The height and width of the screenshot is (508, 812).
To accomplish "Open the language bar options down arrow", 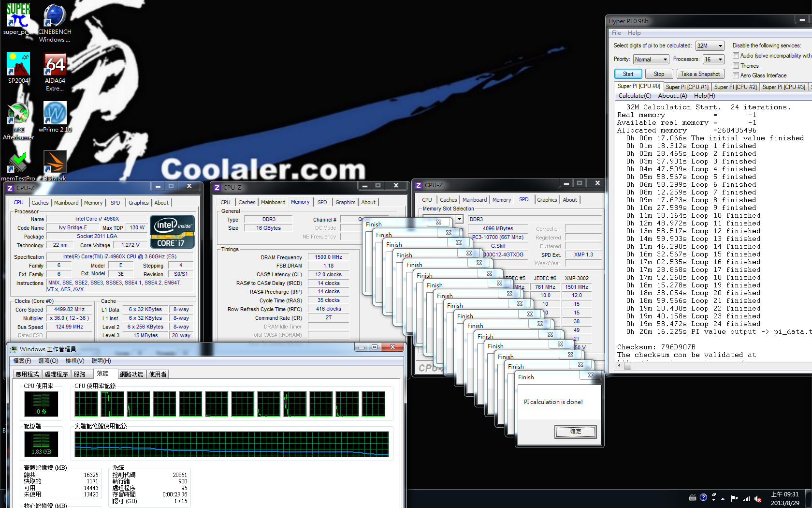I will 713,500.
